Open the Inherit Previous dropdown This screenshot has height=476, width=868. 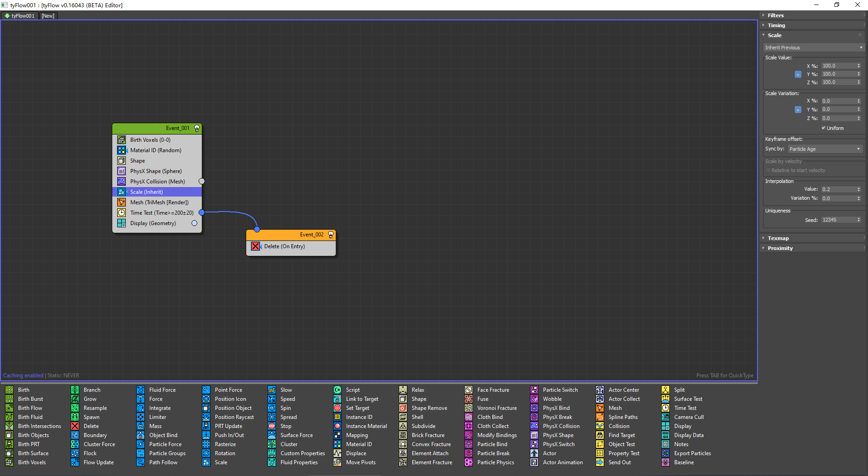(x=814, y=48)
